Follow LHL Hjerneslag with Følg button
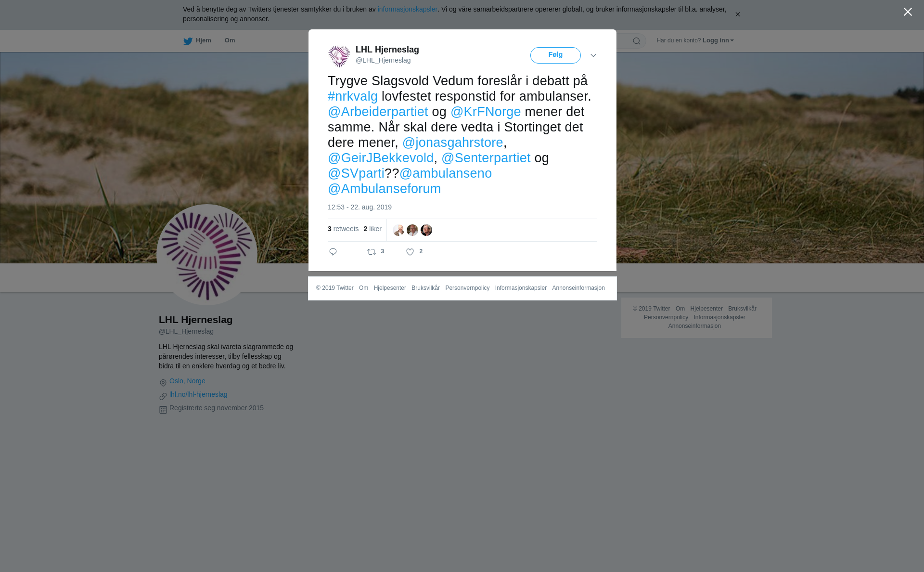The width and height of the screenshot is (924, 572). (555, 55)
